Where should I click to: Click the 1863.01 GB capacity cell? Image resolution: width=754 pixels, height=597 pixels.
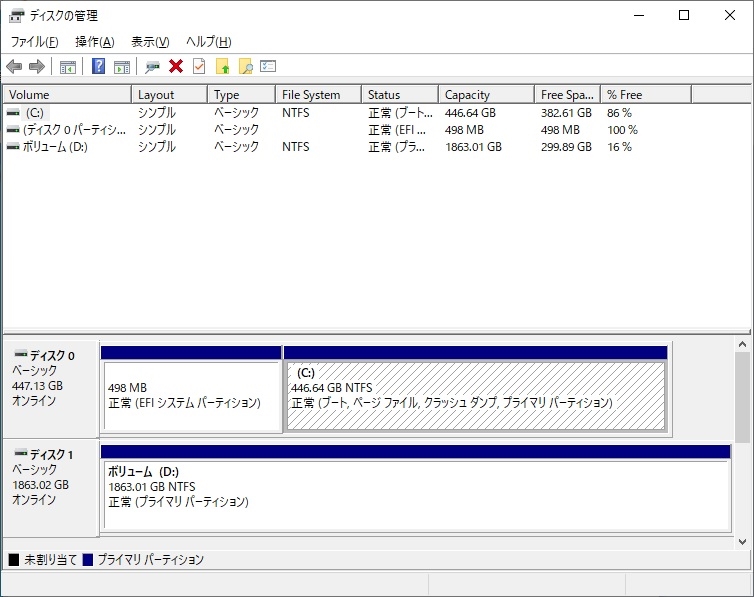click(473, 147)
